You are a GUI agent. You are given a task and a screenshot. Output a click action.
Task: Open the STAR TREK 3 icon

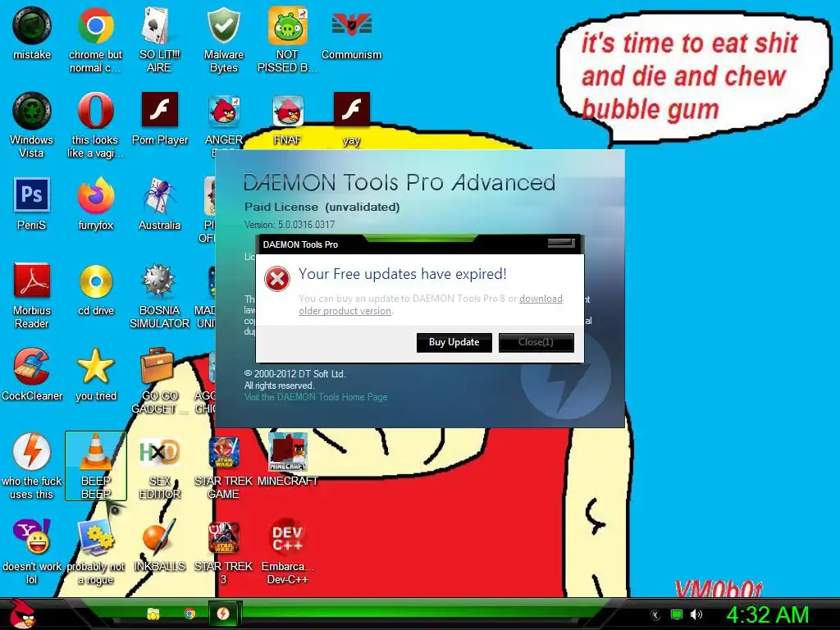coord(223,537)
